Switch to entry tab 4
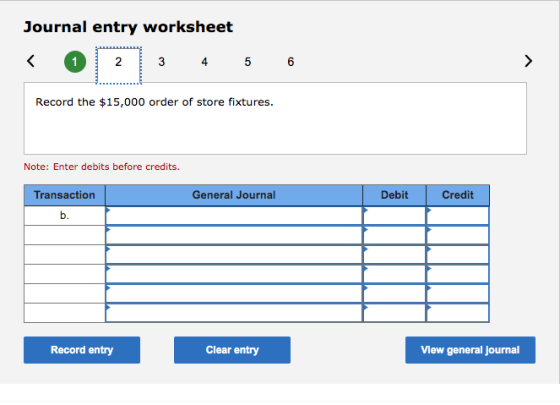 204,62
